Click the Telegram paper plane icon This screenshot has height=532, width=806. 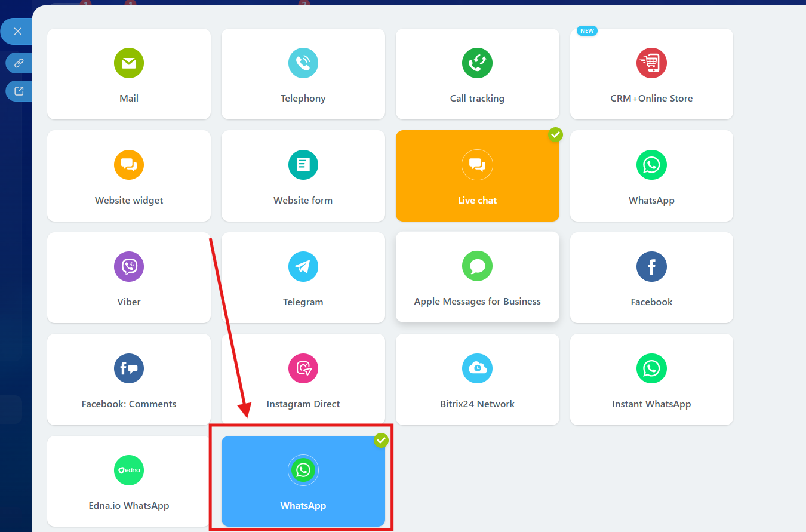[x=303, y=266]
